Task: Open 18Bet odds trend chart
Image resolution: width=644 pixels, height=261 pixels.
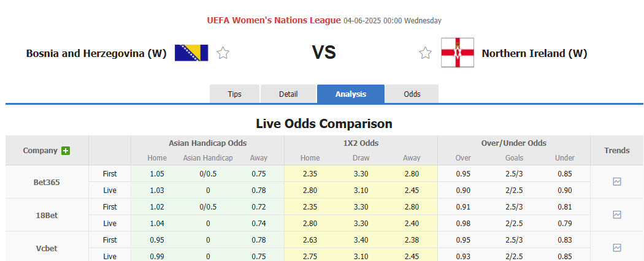Action: tap(617, 215)
